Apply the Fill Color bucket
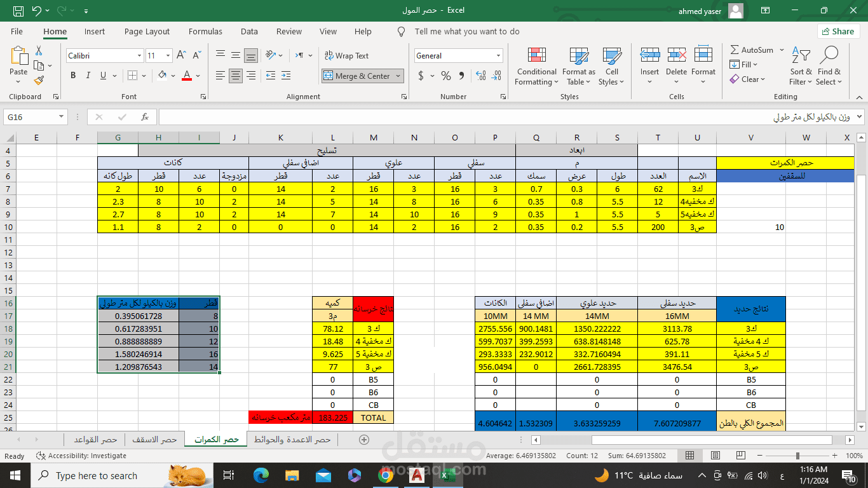This screenshot has height=488, width=868. tap(162, 76)
